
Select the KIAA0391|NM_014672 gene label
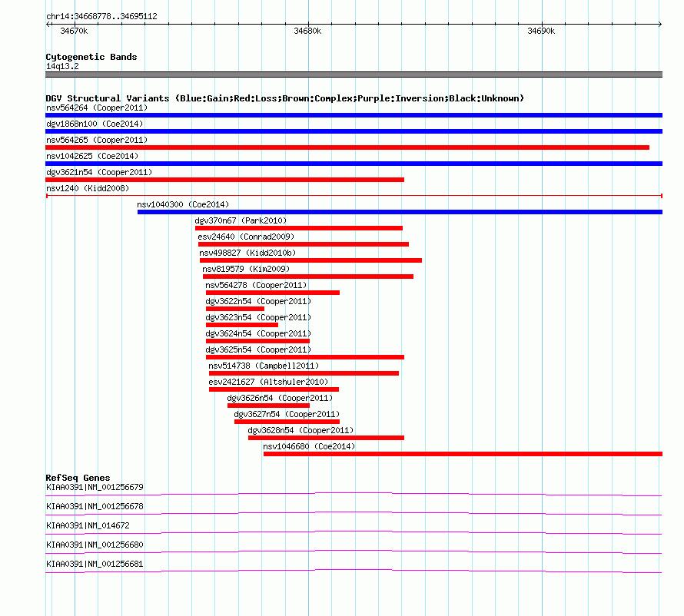[x=88, y=526]
